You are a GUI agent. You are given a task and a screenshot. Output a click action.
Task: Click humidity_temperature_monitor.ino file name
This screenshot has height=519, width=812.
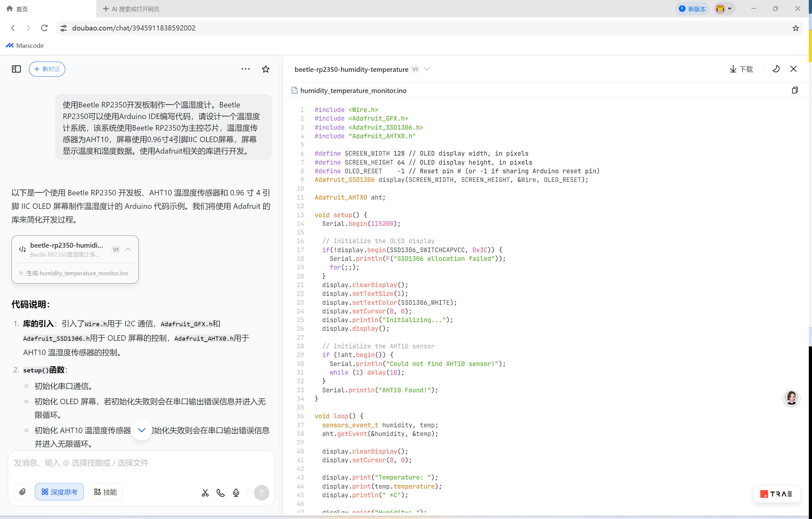[x=353, y=90]
